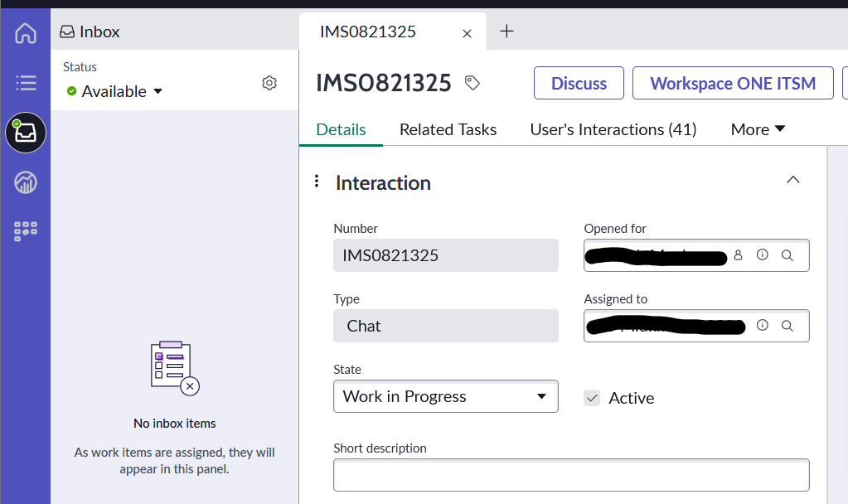Expand the More tabs menu
Image resolution: width=848 pixels, height=504 pixels.
[x=758, y=129]
